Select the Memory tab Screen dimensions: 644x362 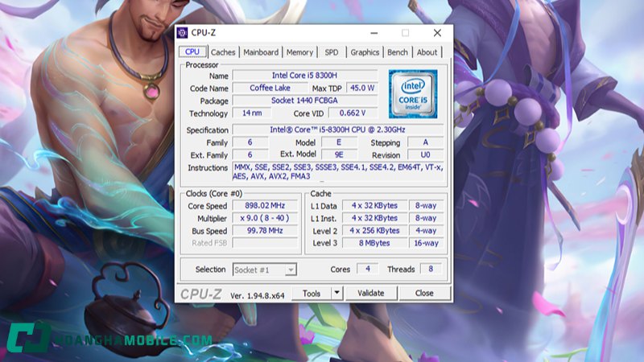[x=299, y=52]
